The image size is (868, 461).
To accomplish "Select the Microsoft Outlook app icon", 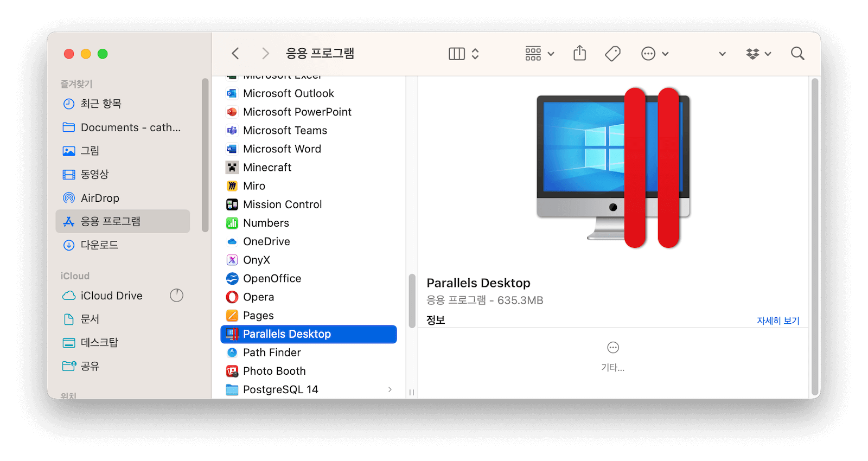I will (232, 93).
